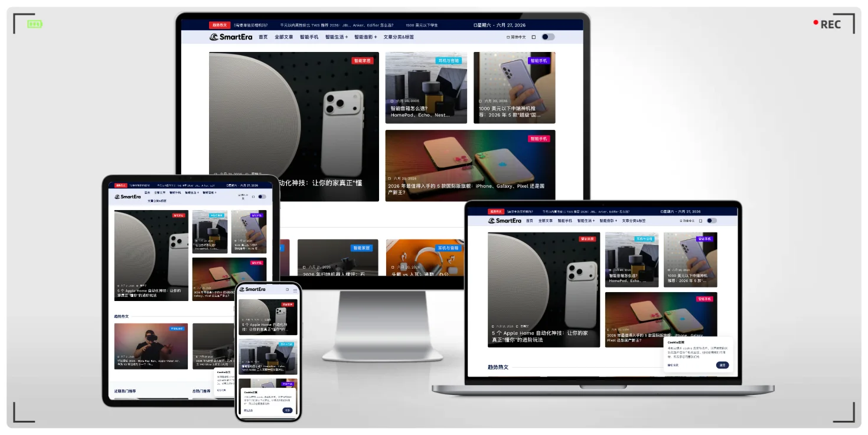
Task: Expand the 智能音影 + menu on the desktop monitor
Action: (x=366, y=37)
